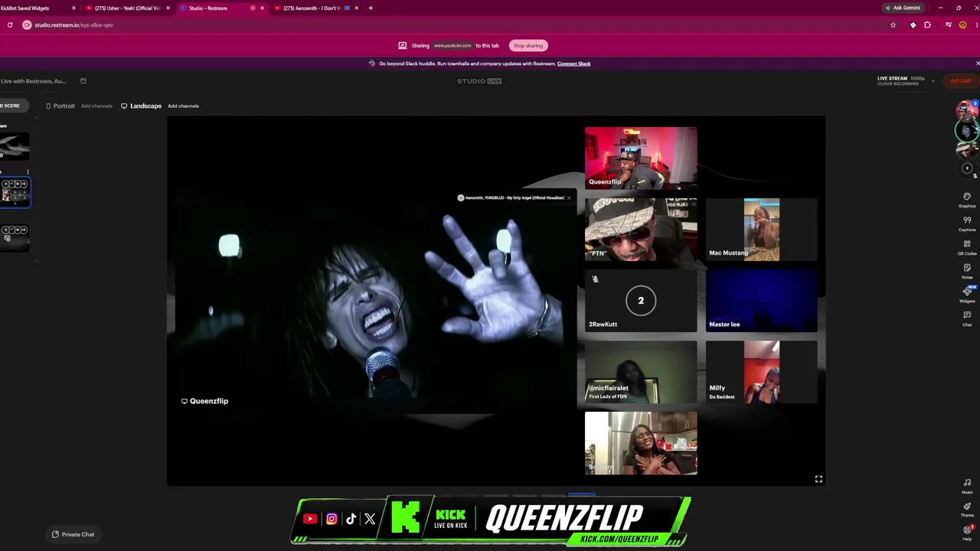Click the Live with Restream stream title
This screenshot has width=980, height=551.
click(x=33, y=81)
